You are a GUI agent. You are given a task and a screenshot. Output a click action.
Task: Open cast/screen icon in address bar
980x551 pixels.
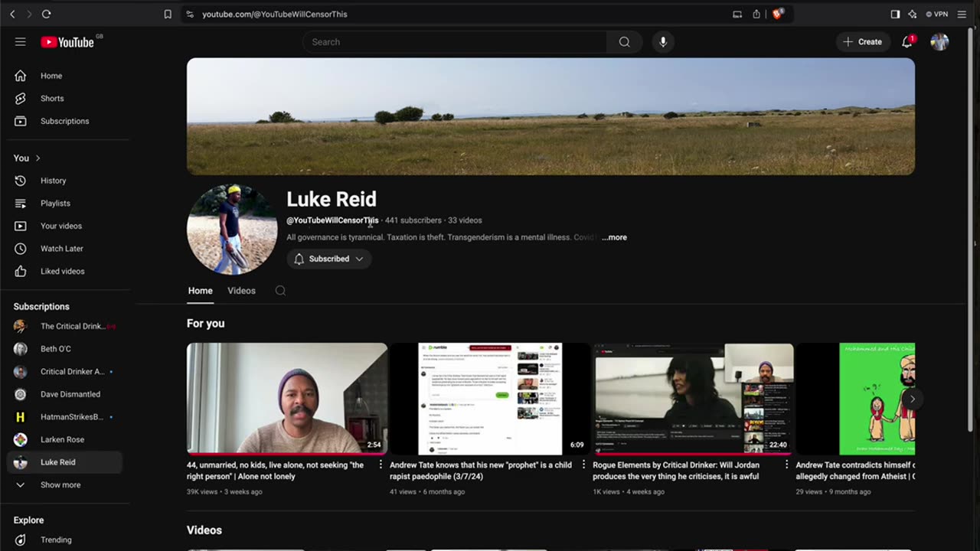tap(737, 14)
